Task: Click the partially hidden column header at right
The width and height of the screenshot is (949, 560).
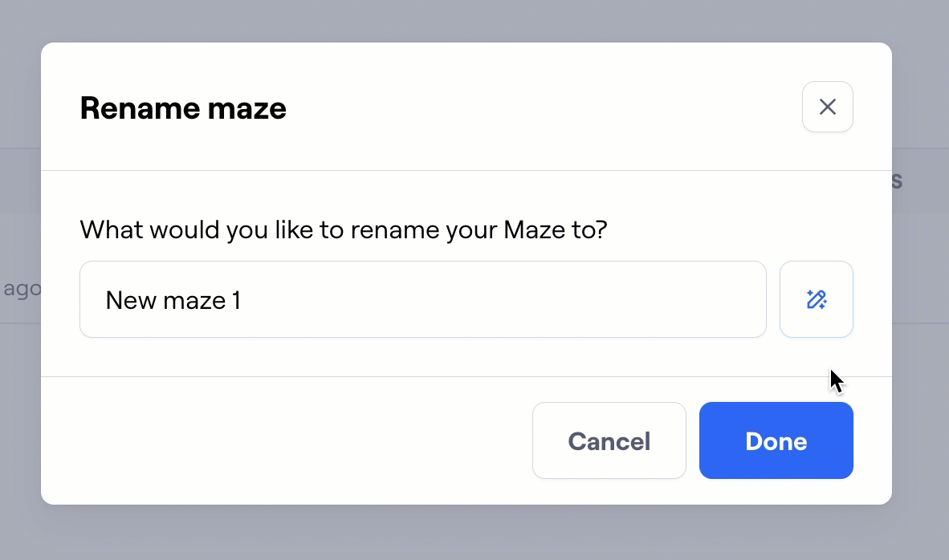Action: pos(897,181)
